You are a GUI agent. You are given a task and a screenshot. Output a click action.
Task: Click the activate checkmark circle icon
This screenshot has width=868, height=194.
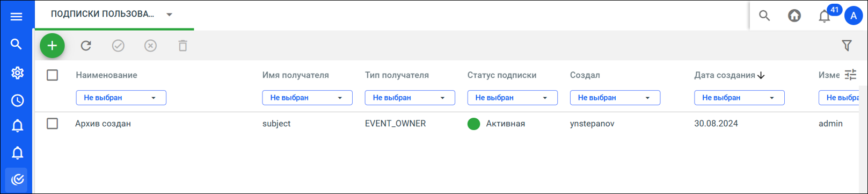[x=118, y=46]
